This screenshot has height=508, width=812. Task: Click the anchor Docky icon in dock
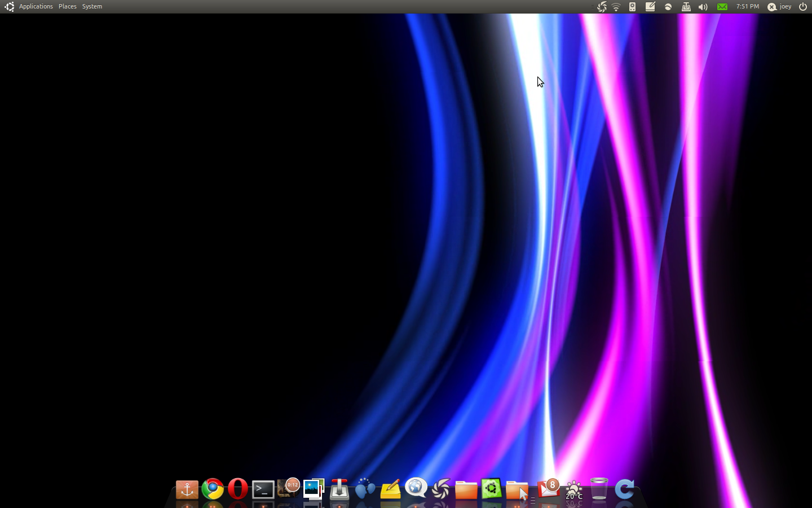click(187, 489)
